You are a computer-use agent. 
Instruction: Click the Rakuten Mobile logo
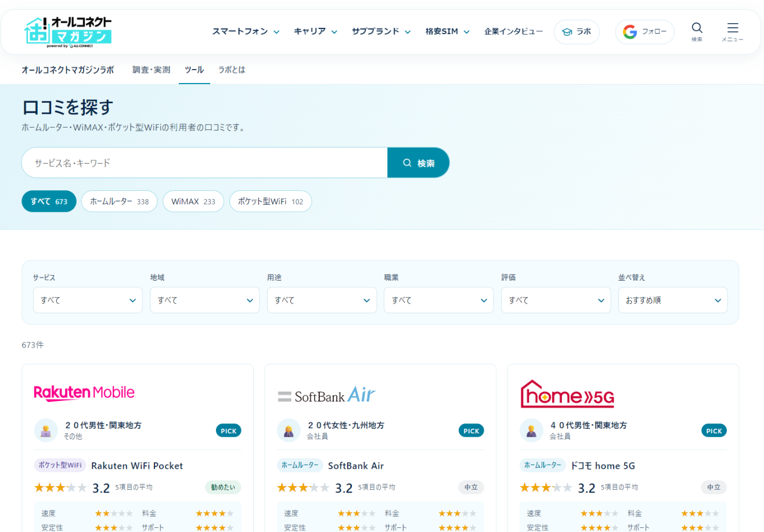coord(84,393)
